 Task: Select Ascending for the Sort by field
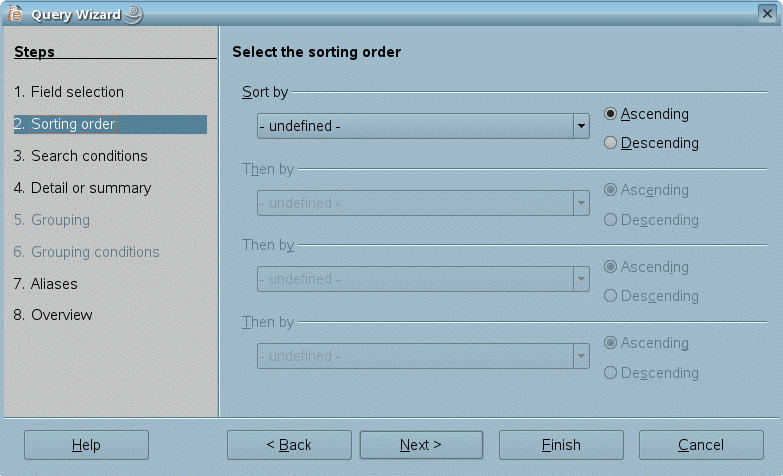(x=611, y=114)
